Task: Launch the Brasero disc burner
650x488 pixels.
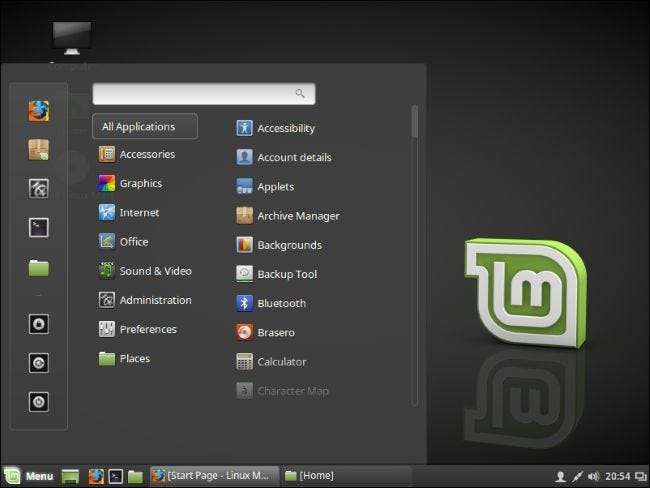Action: tap(275, 332)
